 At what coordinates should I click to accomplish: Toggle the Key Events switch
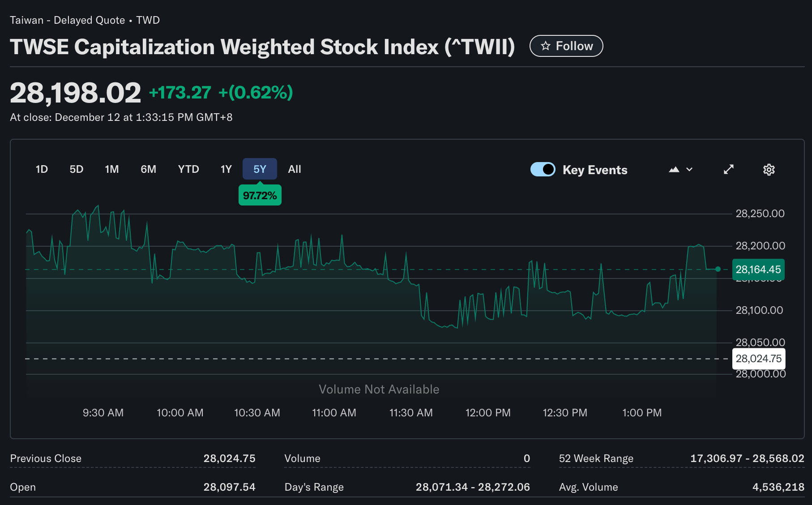(x=543, y=170)
